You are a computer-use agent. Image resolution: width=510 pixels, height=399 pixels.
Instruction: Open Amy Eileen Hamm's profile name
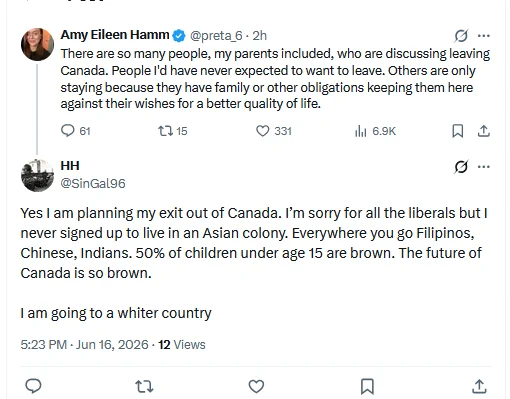click(115, 35)
